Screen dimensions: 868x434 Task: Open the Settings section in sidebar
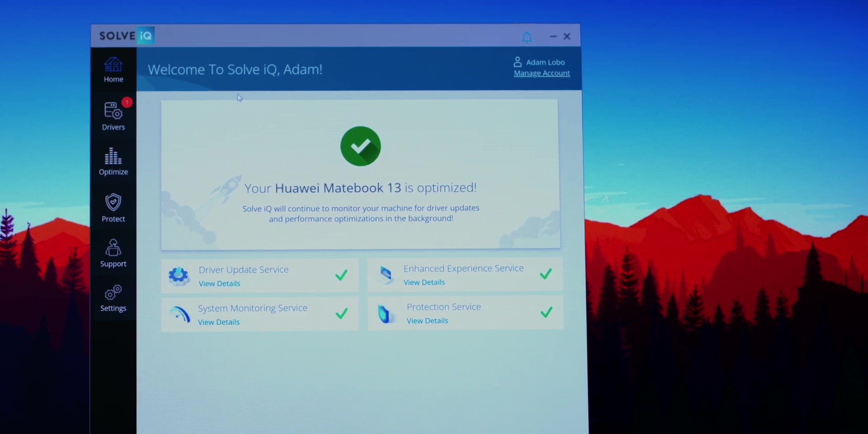(x=113, y=298)
